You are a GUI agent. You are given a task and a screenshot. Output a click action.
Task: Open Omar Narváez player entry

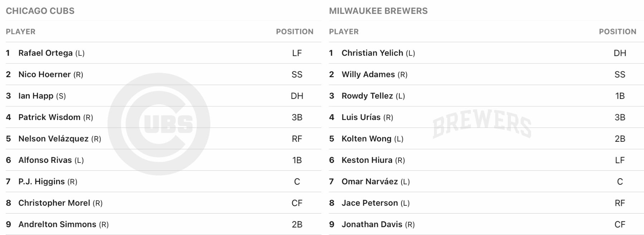coord(370,182)
